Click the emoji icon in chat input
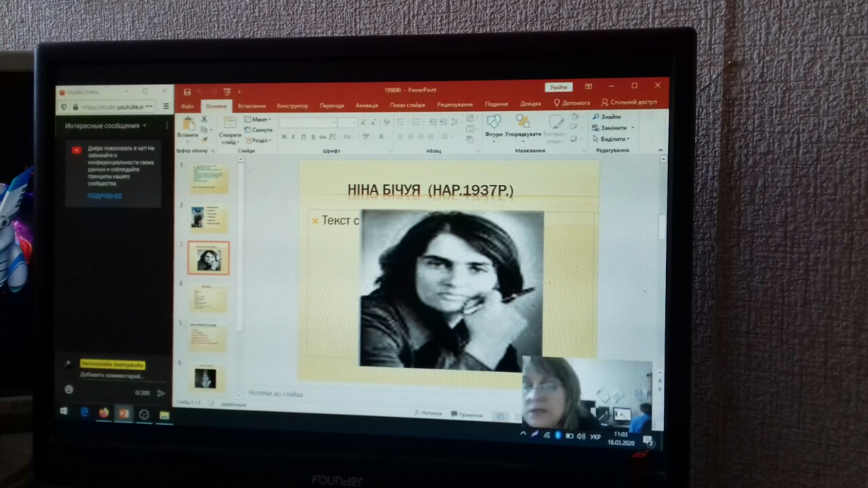This screenshot has width=868, height=488. 68,390
